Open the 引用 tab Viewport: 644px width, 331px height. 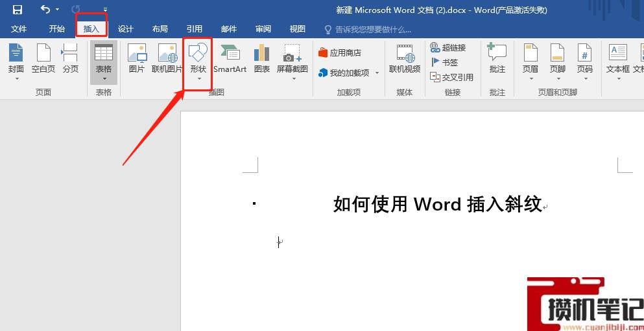195,29
